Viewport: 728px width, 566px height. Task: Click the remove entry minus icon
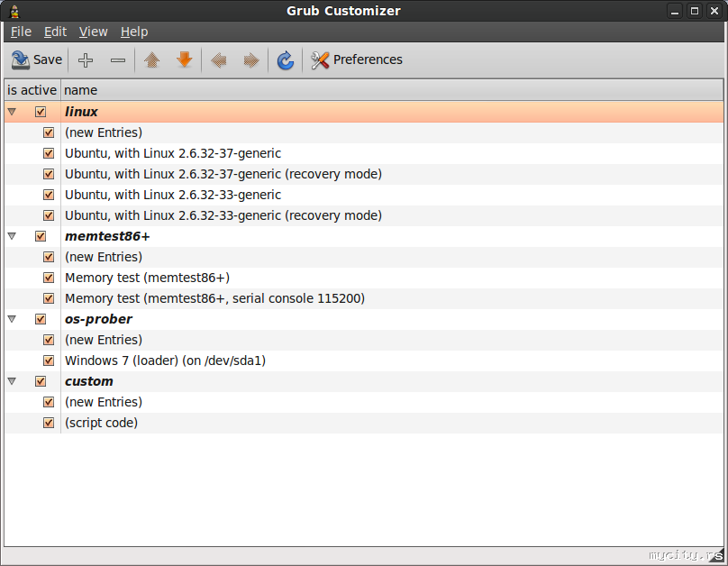point(118,60)
